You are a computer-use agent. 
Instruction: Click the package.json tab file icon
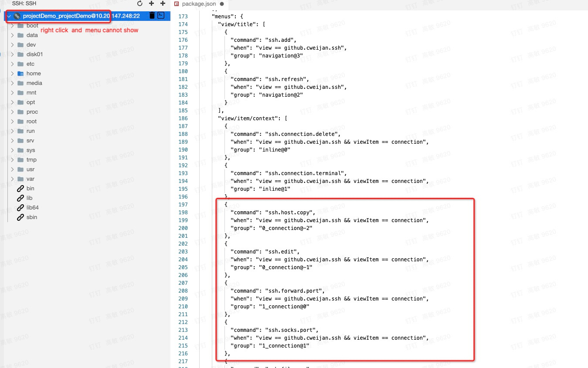click(x=177, y=3)
